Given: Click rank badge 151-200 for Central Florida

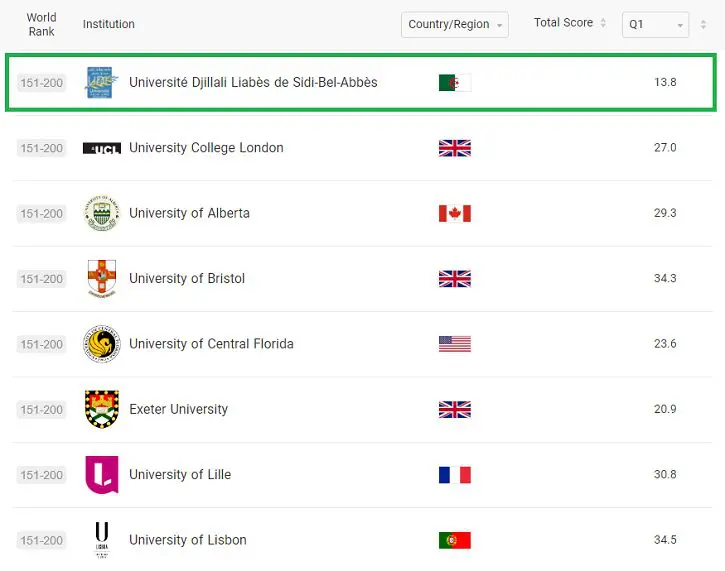Looking at the screenshot, I should click(x=42, y=344).
